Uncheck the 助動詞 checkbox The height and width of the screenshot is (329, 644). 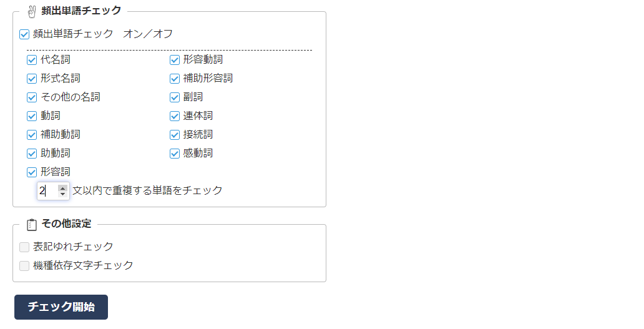click(x=32, y=154)
